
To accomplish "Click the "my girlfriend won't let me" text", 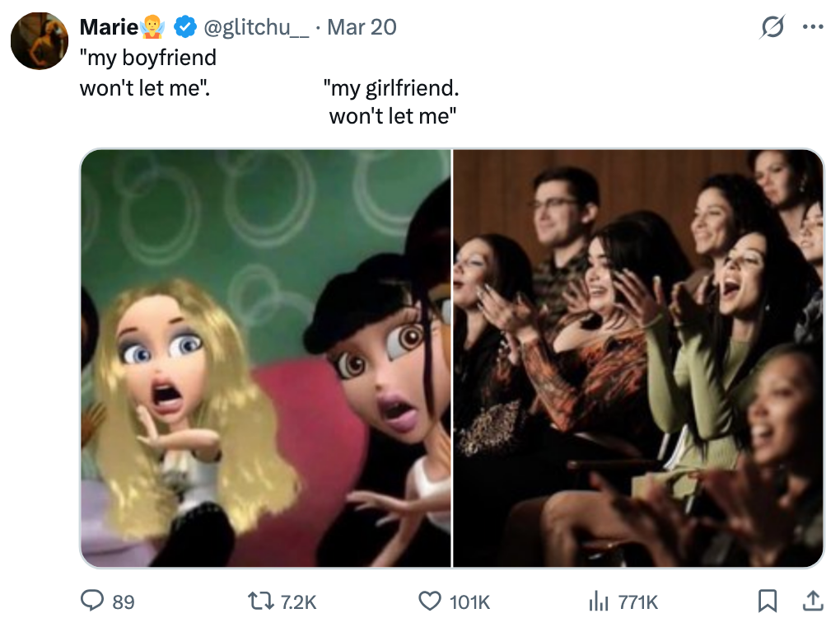I will pyautogui.click(x=392, y=101).
